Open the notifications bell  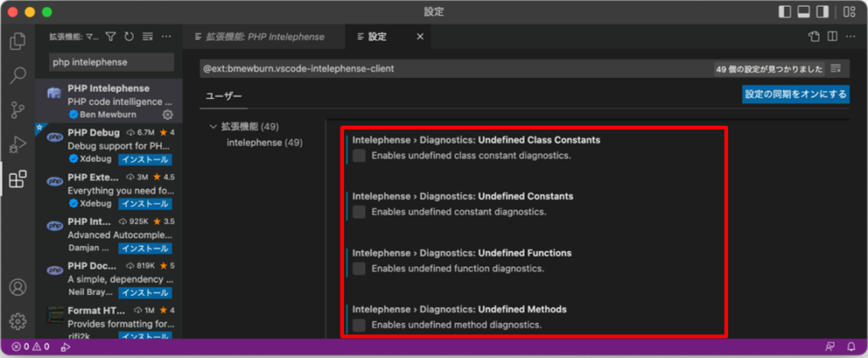pyautogui.click(x=851, y=348)
